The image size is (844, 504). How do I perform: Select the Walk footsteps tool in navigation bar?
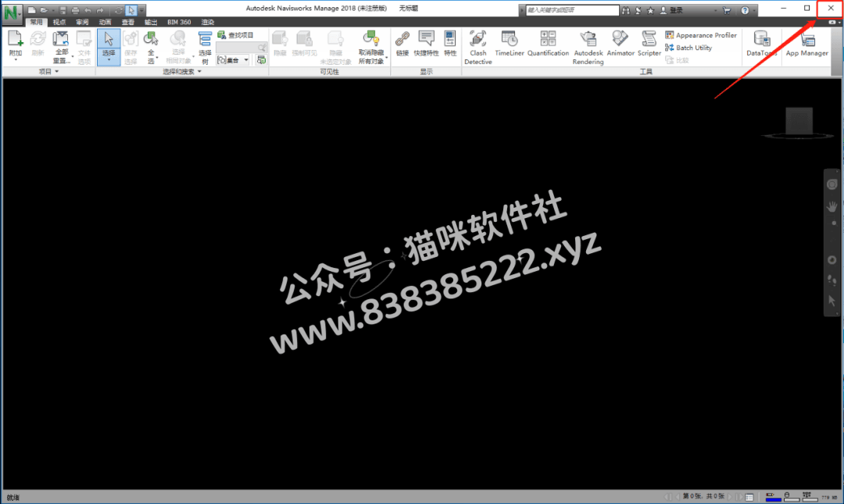[831, 280]
